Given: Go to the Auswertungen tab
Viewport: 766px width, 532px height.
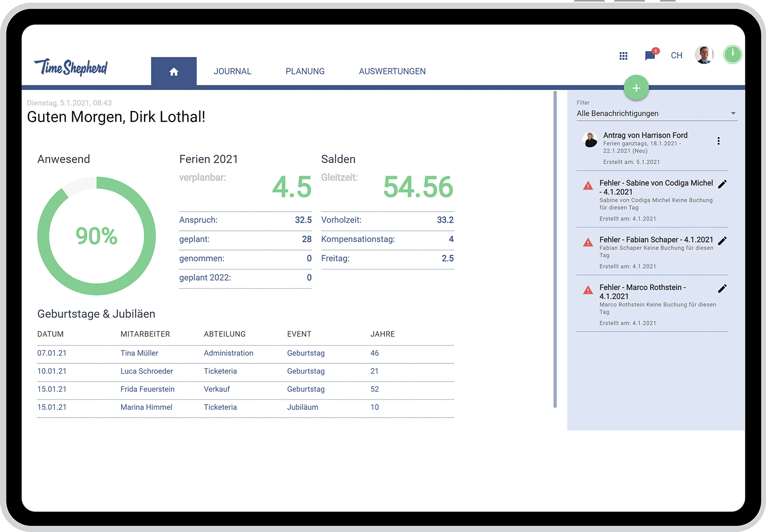Looking at the screenshot, I should pos(392,71).
